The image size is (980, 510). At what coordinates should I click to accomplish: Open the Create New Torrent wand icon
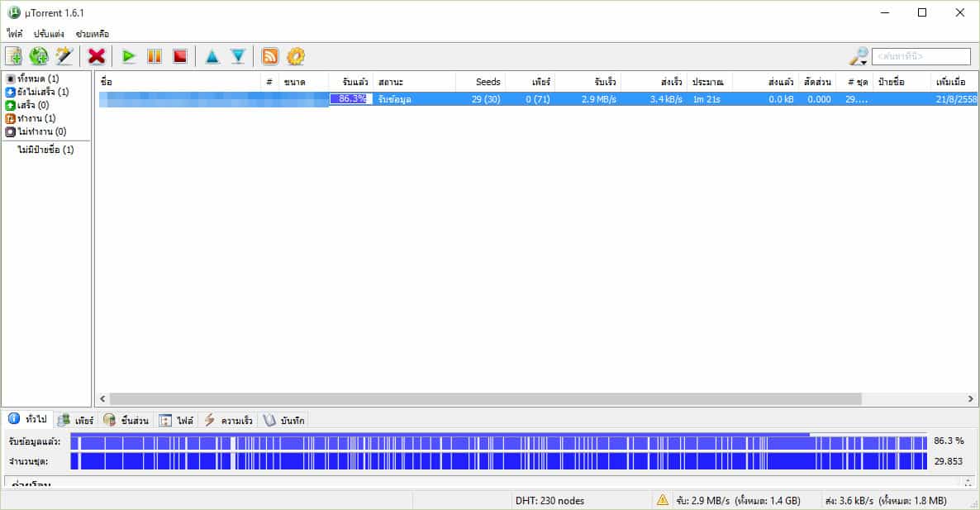(x=64, y=56)
